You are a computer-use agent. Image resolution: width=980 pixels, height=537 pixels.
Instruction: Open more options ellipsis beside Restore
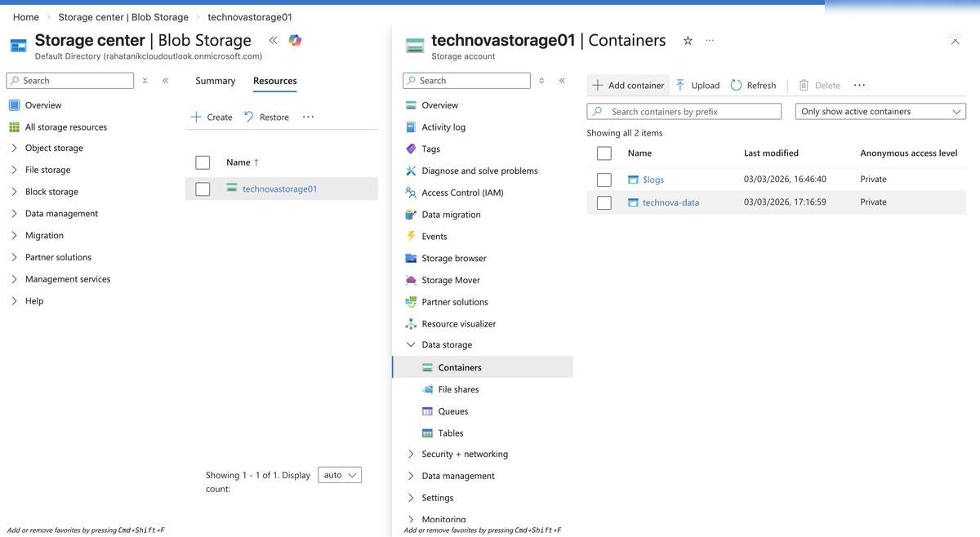308,117
